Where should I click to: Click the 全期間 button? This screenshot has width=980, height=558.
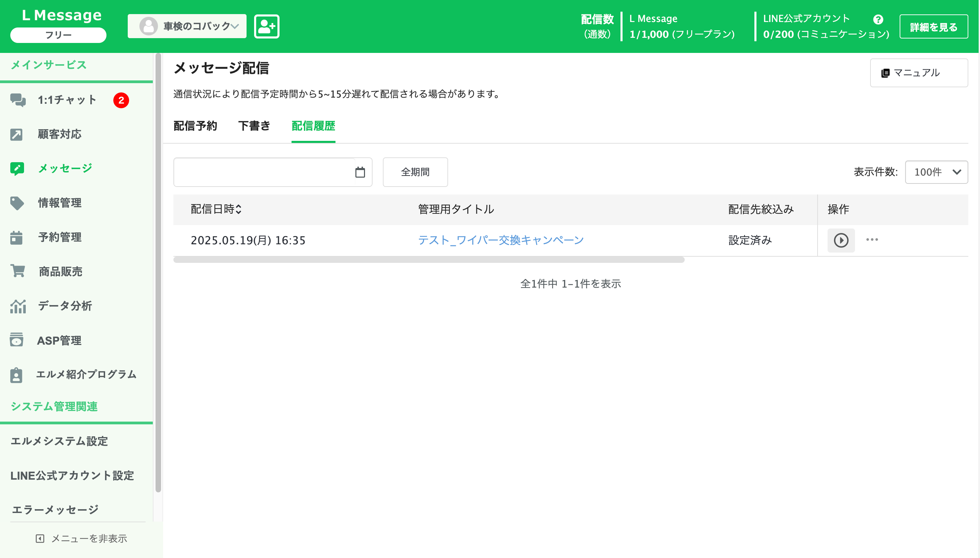pyautogui.click(x=415, y=172)
